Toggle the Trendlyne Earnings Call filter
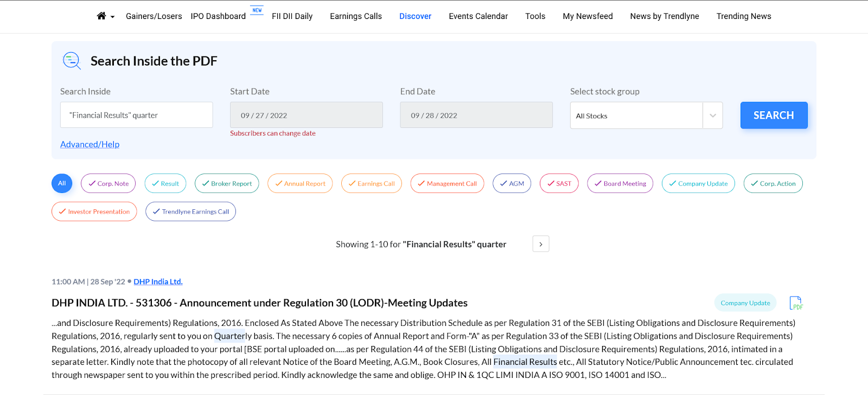Image resolution: width=868 pixels, height=411 pixels. coord(190,211)
